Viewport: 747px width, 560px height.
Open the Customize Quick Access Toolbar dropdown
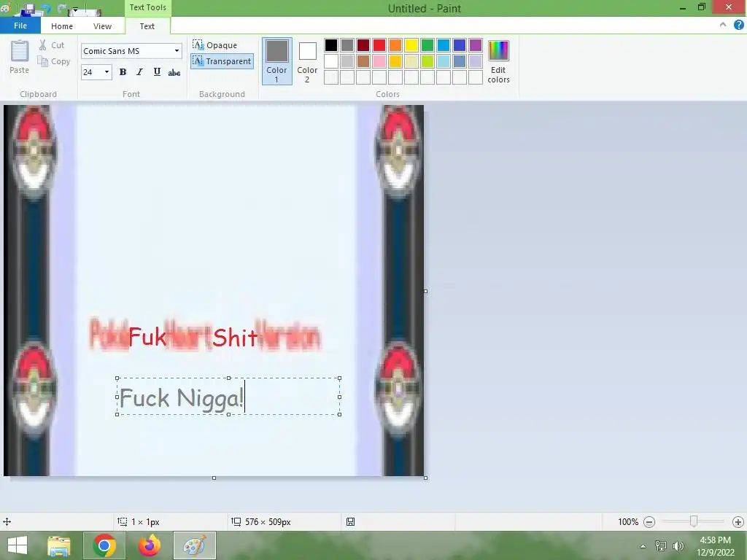point(75,9)
